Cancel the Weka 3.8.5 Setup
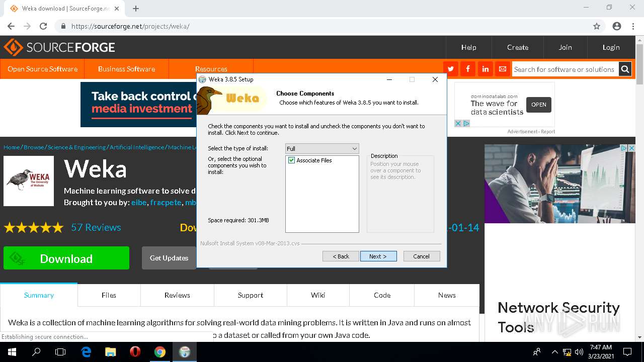The image size is (644, 362). 422,256
